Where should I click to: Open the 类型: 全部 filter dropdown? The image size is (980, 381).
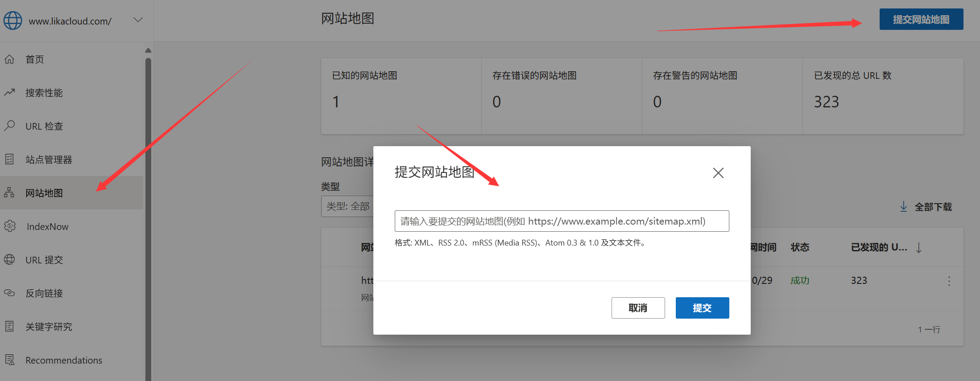[x=347, y=206]
